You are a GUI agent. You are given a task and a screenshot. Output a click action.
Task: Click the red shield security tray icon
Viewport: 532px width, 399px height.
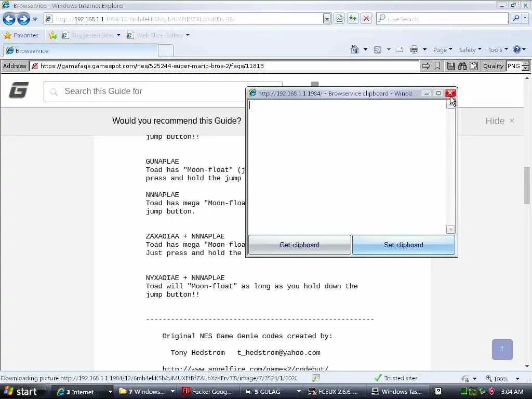tap(491, 392)
